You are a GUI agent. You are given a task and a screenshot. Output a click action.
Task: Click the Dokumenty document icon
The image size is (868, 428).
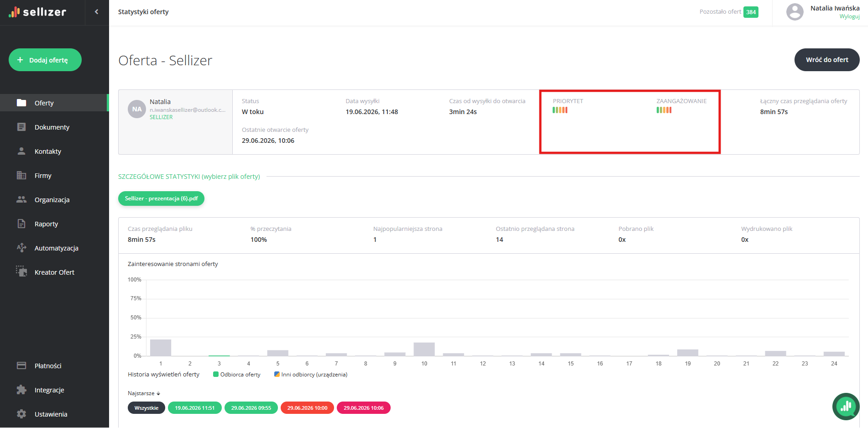[x=21, y=127]
